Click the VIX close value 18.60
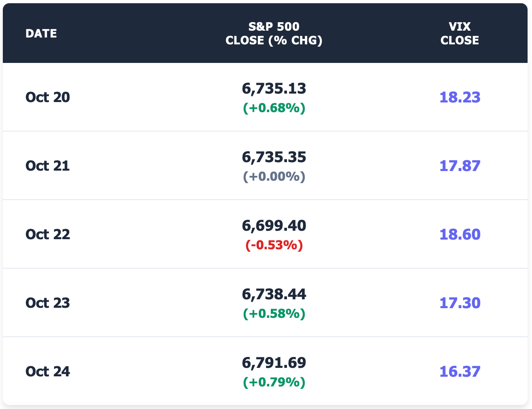This screenshot has height=409, width=532. click(460, 234)
